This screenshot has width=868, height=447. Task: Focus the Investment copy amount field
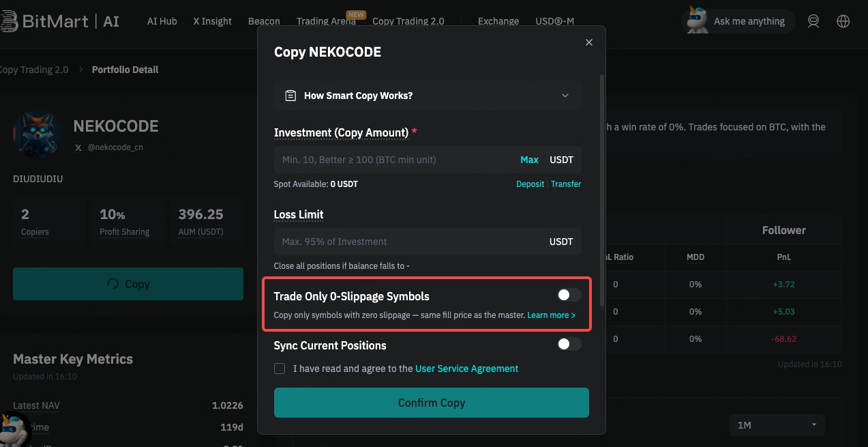pos(428,160)
